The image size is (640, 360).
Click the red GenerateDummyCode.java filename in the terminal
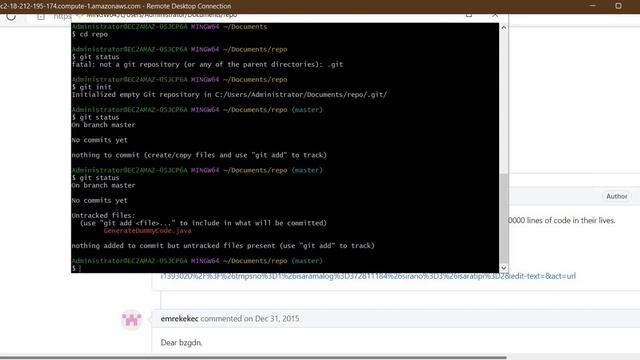147,231
